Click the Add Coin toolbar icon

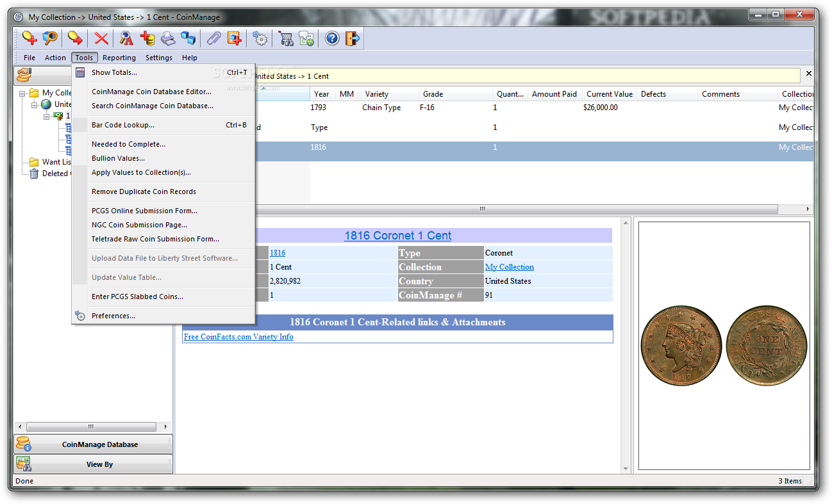click(x=29, y=38)
